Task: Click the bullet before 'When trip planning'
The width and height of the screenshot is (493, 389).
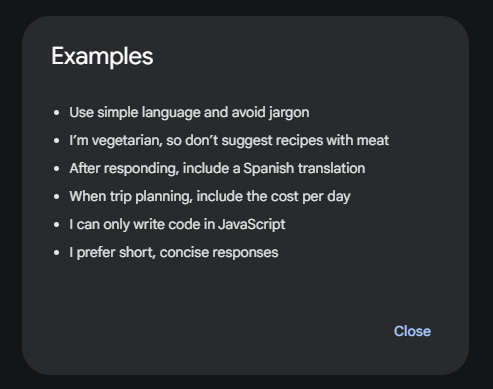Action: click(57, 197)
